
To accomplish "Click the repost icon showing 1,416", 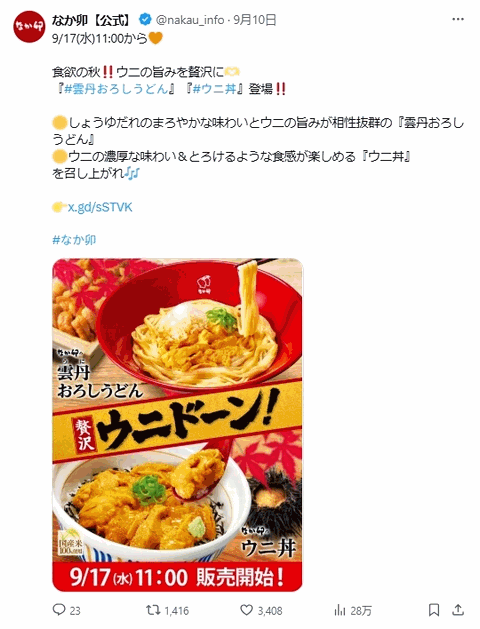I will click(x=152, y=610).
